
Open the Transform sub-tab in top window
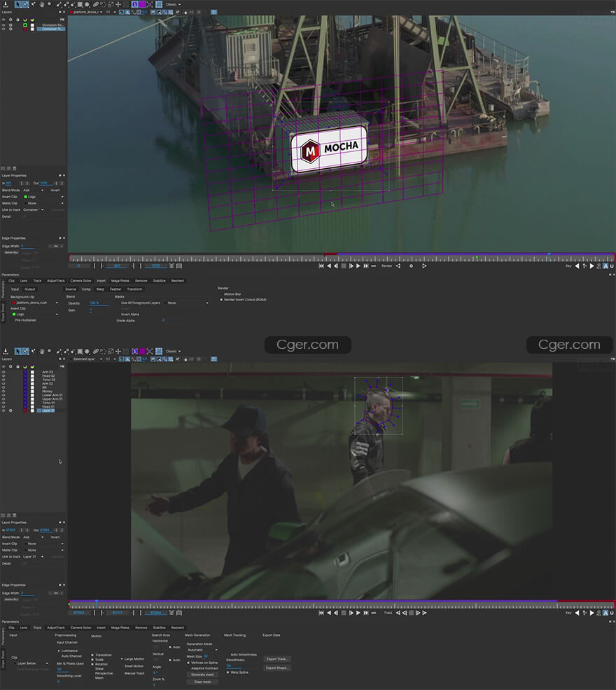[134, 289]
